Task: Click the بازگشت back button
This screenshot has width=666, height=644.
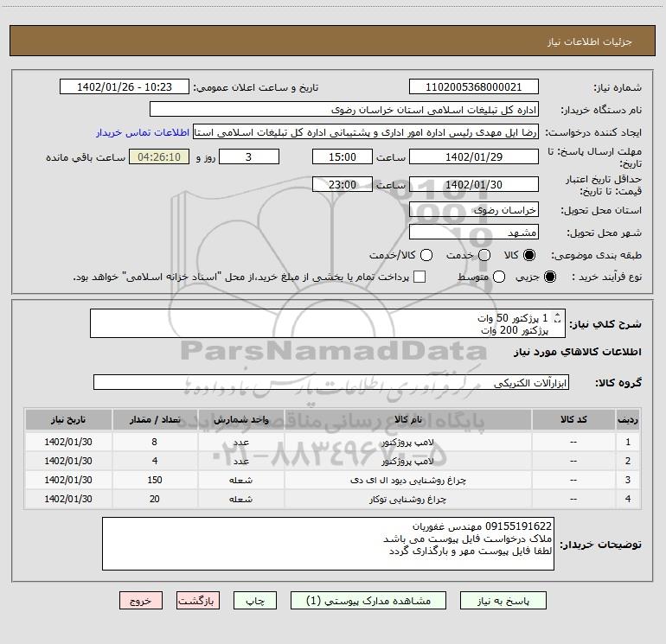Action: [x=198, y=601]
